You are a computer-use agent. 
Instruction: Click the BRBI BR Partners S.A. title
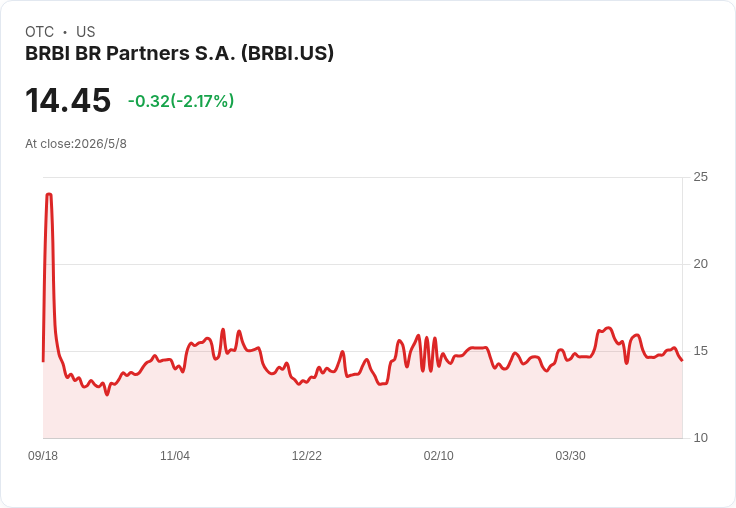(x=179, y=53)
